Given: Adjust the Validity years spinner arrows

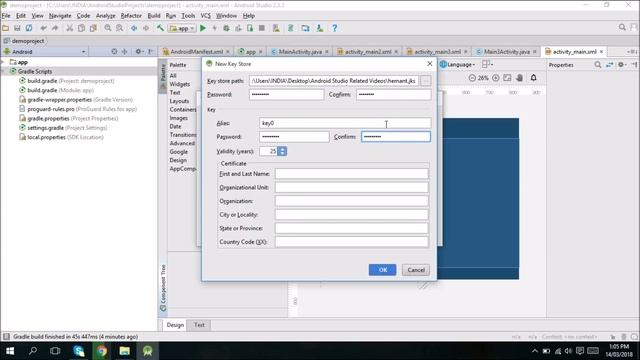Looking at the screenshot, I should 282,151.
